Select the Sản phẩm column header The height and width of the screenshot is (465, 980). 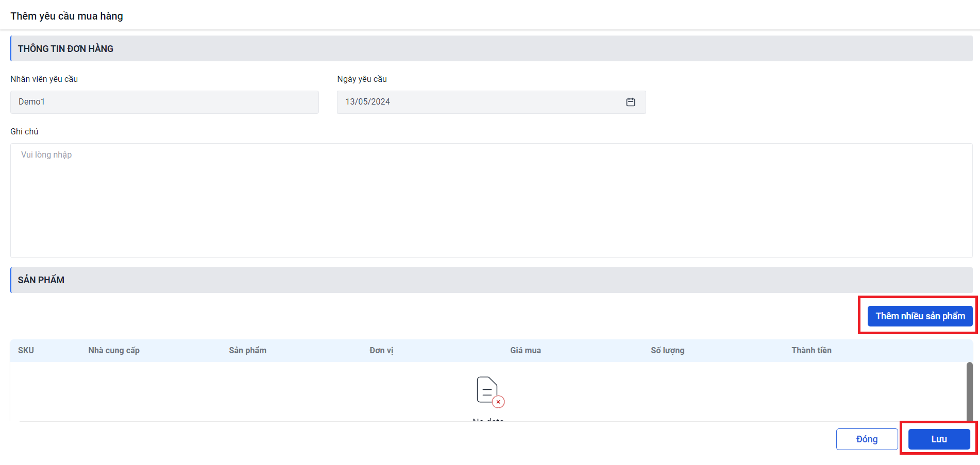[x=247, y=350]
